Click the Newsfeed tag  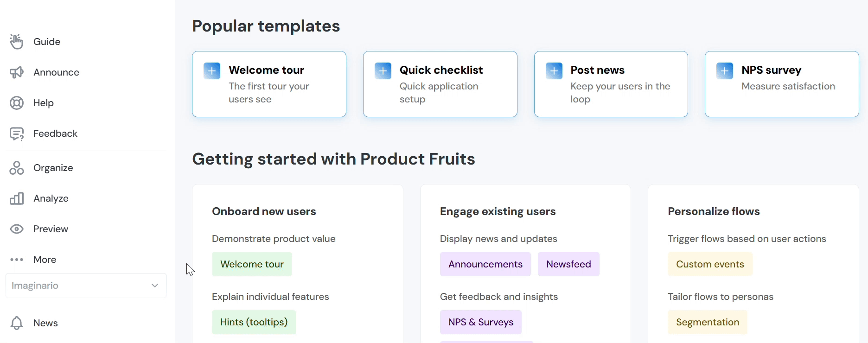568,264
